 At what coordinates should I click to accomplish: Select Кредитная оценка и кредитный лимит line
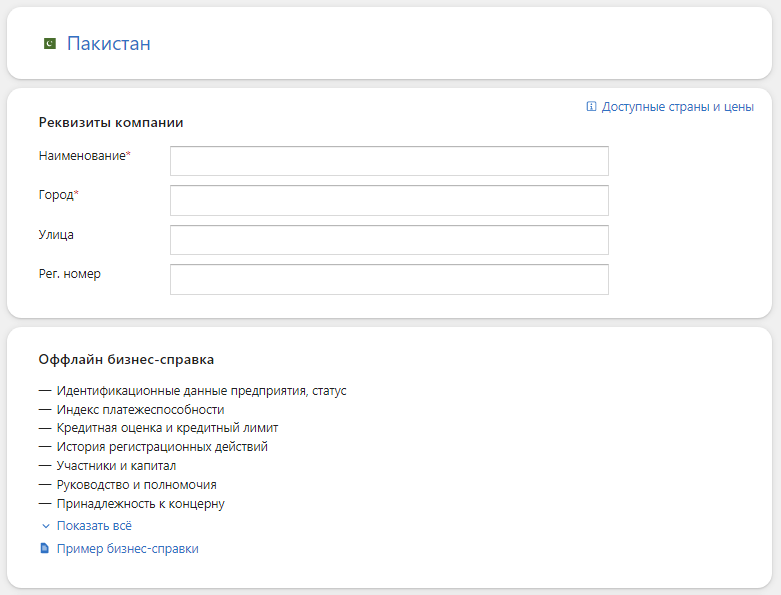[x=167, y=428]
